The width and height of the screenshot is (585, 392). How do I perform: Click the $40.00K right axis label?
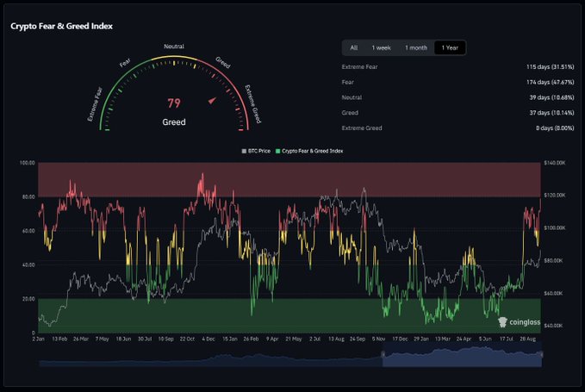[x=554, y=326]
